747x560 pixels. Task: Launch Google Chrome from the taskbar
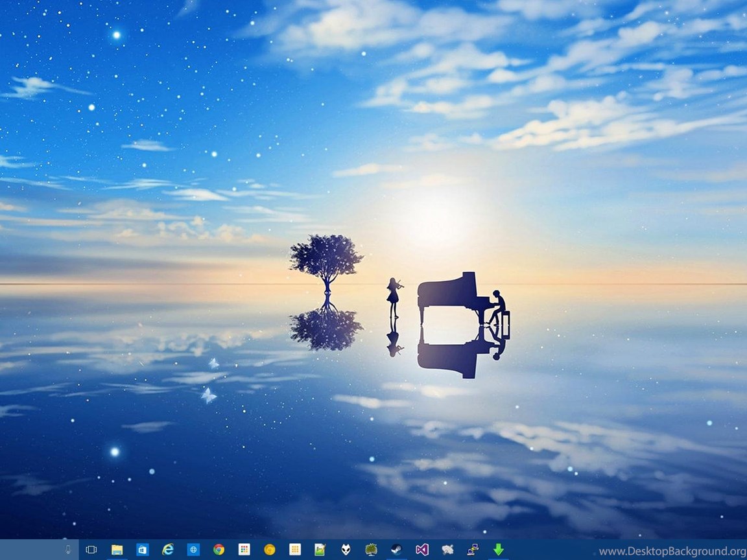pos(219,550)
